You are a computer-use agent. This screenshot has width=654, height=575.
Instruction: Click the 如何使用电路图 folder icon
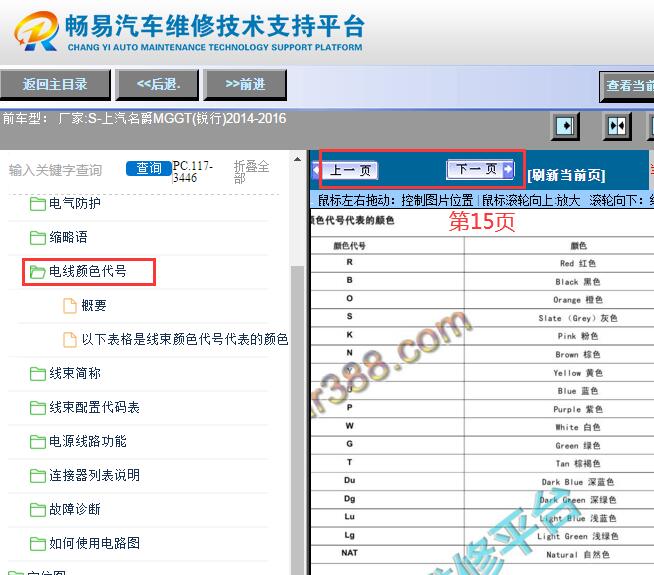pyautogui.click(x=38, y=544)
